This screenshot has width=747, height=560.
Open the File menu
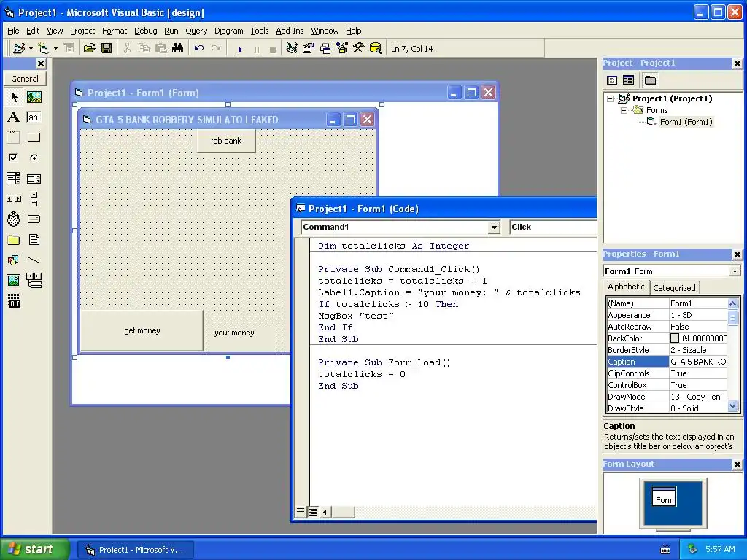click(x=13, y=31)
